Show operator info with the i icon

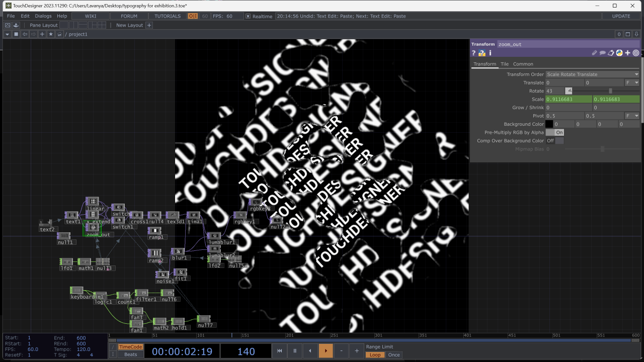pos(490,53)
